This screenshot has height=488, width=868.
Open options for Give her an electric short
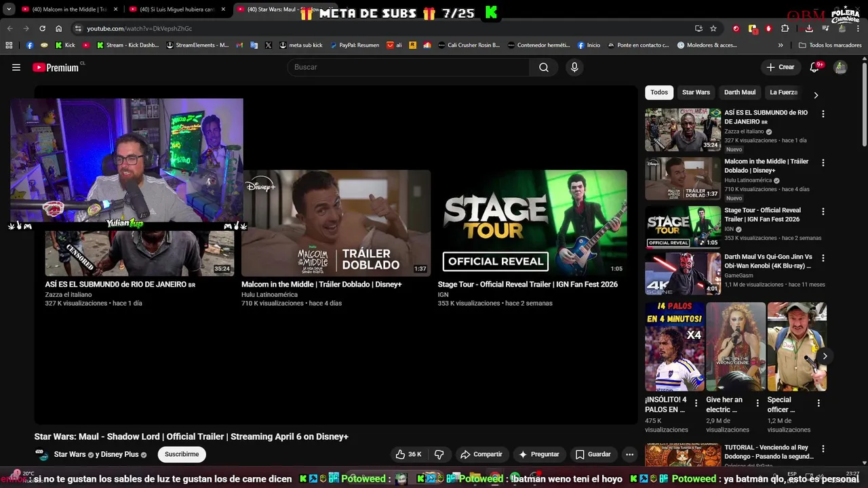click(757, 403)
